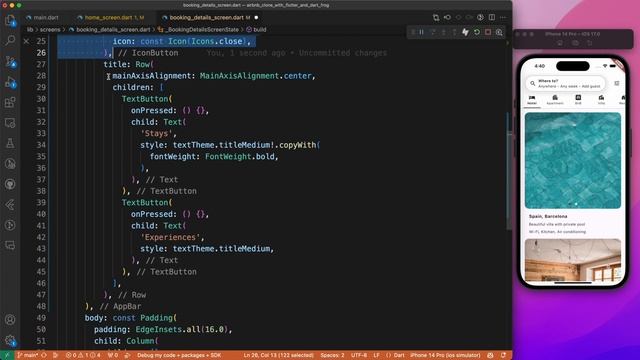Select the Hotel category in Simulator app
The width and height of the screenshot is (640, 360).
tap(532, 100)
